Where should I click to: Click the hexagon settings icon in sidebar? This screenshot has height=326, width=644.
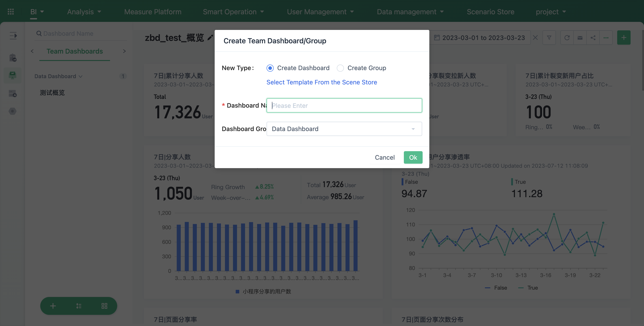[x=12, y=111]
